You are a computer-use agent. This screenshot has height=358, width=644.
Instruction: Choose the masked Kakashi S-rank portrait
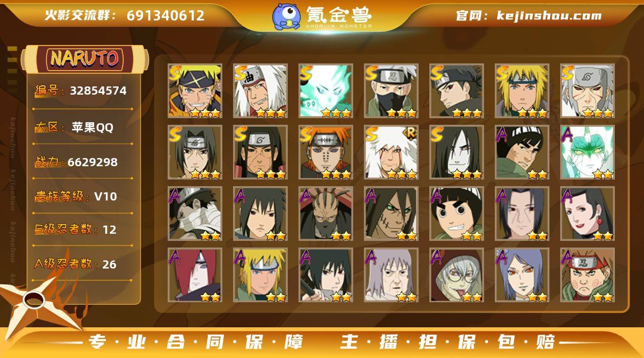(391, 91)
